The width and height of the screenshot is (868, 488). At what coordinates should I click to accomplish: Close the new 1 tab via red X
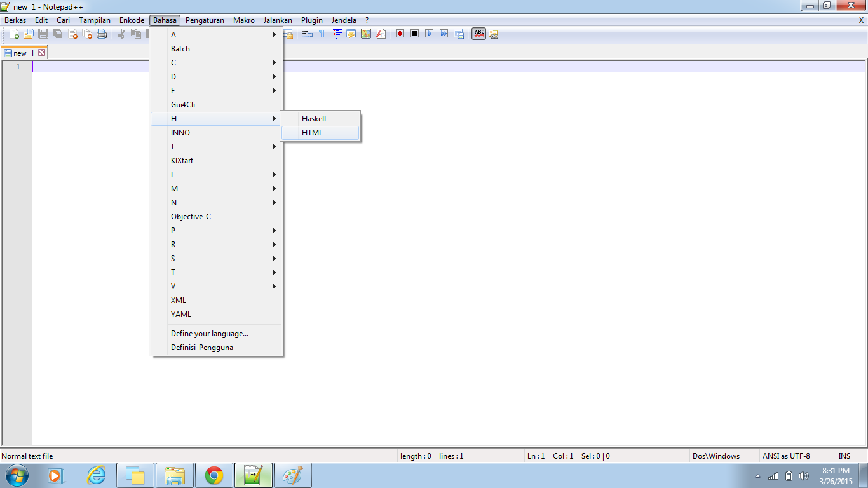42,53
